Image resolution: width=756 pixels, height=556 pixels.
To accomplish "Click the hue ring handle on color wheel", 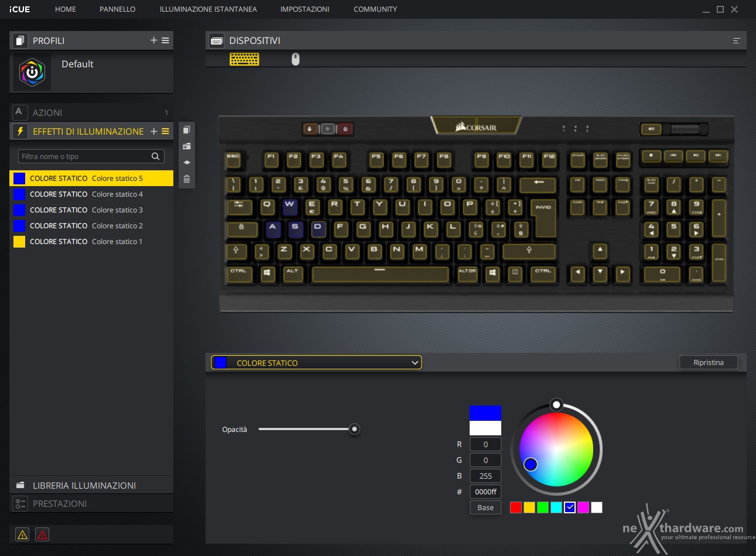I will [556, 404].
